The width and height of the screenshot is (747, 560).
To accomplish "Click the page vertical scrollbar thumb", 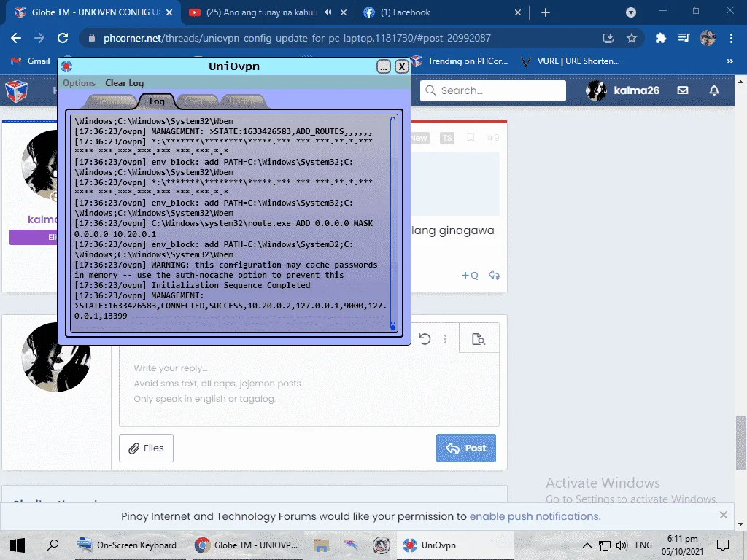I will coord(740,443).
